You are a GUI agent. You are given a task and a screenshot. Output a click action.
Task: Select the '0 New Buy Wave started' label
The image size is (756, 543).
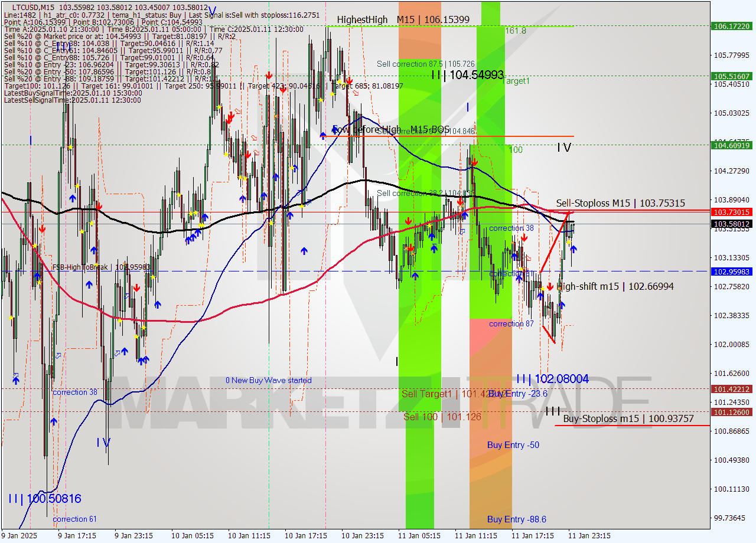pos(269,380)
